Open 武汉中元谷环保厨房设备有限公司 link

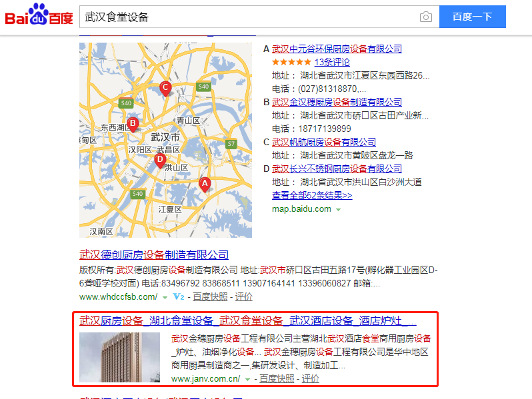[x=337, y=49]
